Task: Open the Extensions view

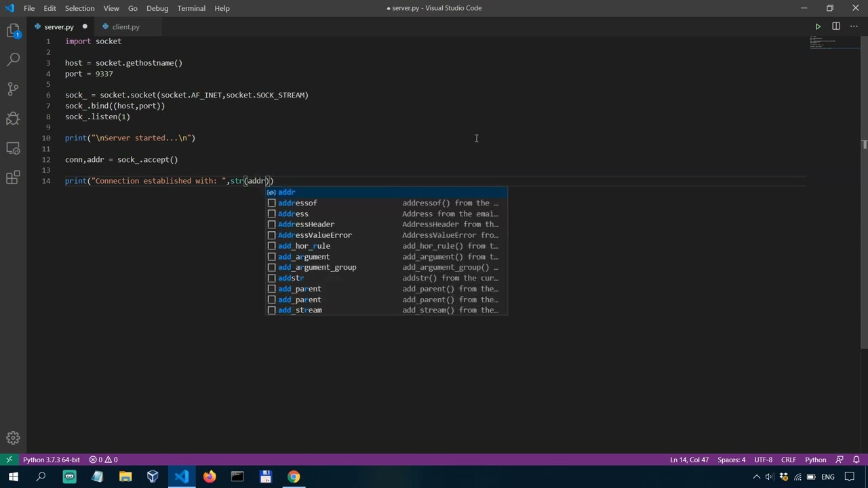Action: pyautogui.click(x=13, y=178)
